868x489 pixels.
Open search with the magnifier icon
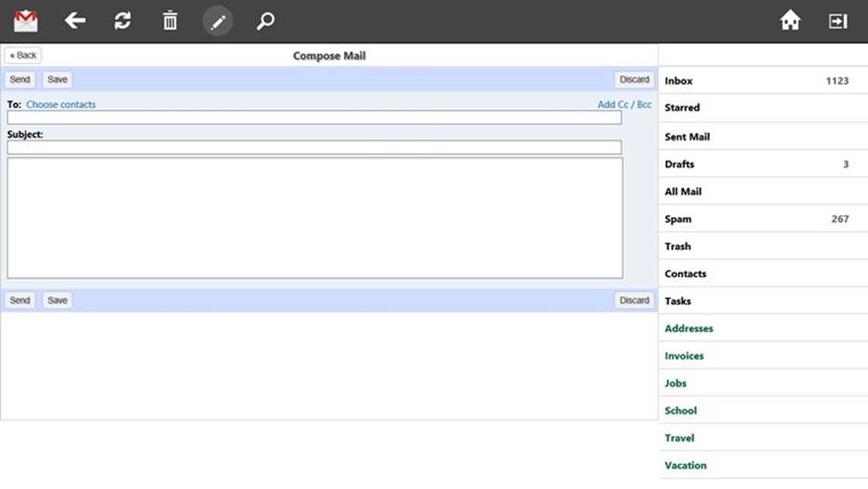[x=265, y=21]
